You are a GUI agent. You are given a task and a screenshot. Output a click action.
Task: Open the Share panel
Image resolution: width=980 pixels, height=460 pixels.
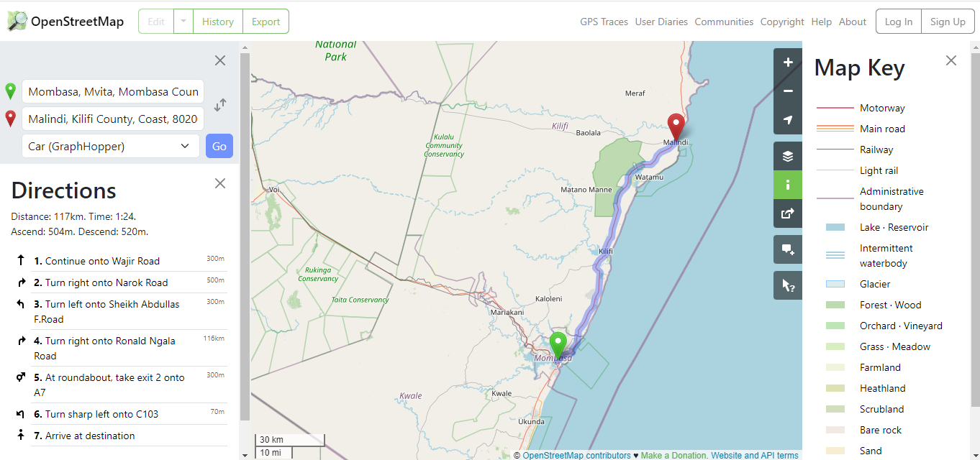788,213
